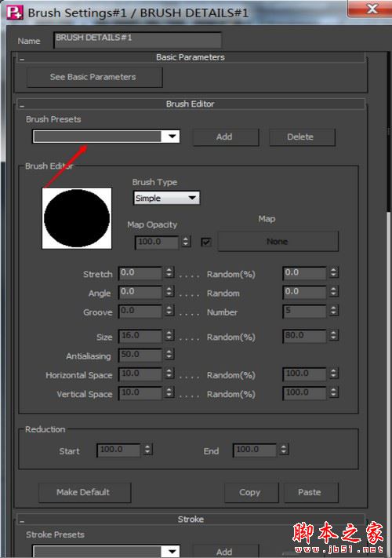Click the Stretch Random(%) value field
This screenshot has width=392, height=558.
click(x=304, y=273)
